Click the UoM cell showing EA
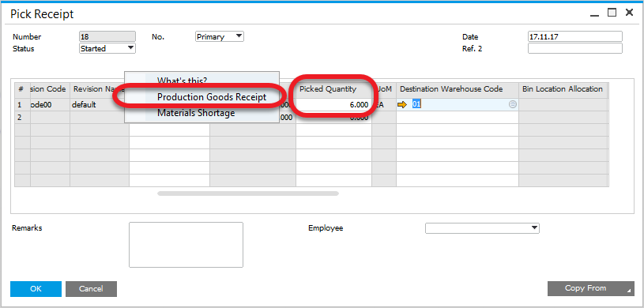This screenshot has height=308, width=644. (384, 105)
